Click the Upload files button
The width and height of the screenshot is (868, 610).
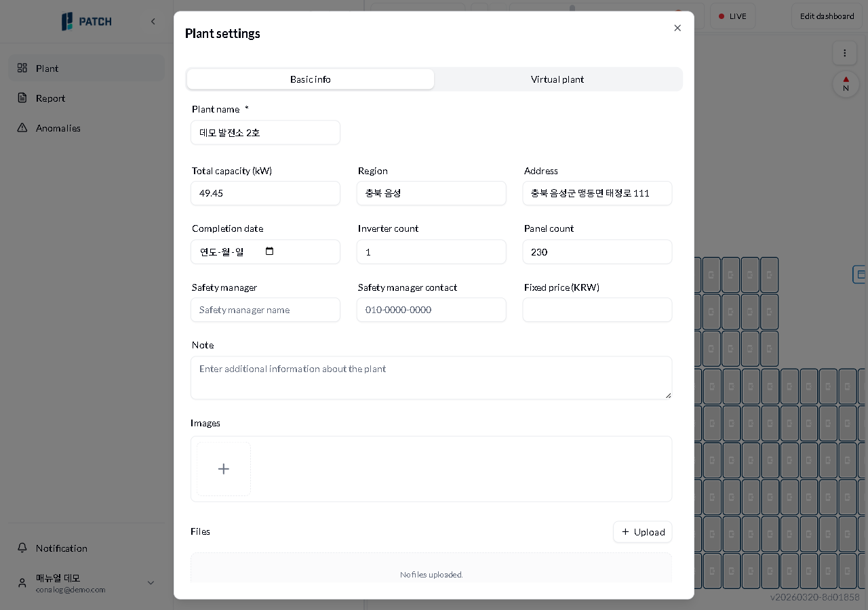(642, 532)
